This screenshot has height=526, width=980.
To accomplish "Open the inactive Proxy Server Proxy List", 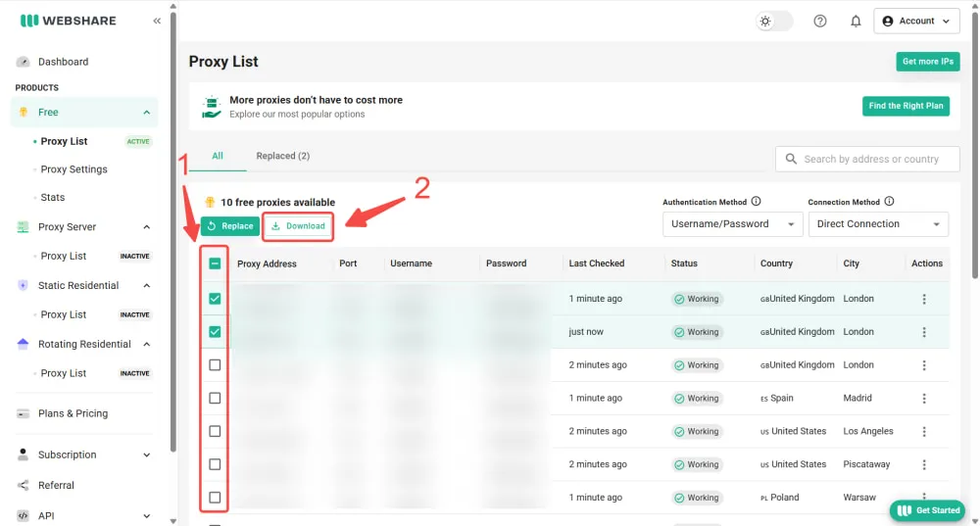I will click(x=63, y=256).
